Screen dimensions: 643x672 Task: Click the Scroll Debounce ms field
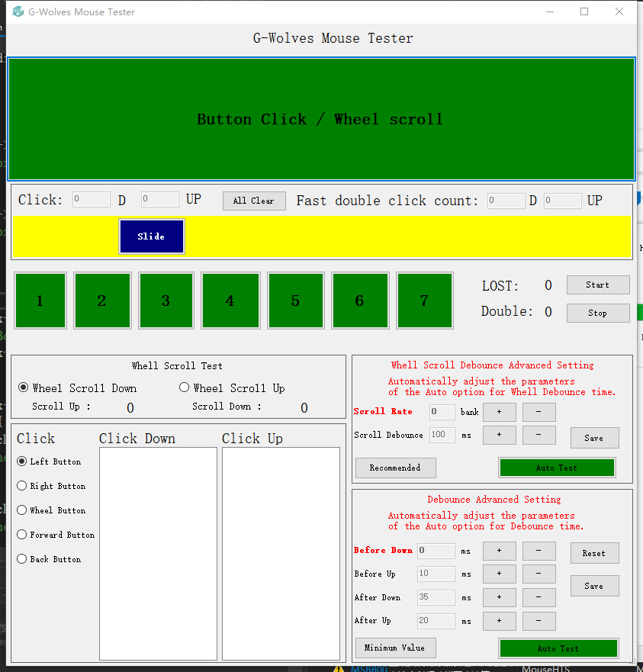[442, 435]
